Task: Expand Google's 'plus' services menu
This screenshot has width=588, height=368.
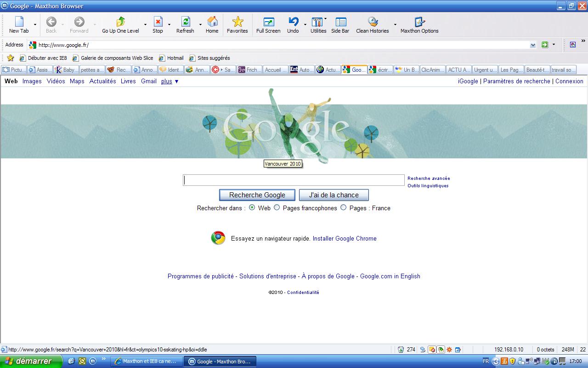Action: point(170,81)
